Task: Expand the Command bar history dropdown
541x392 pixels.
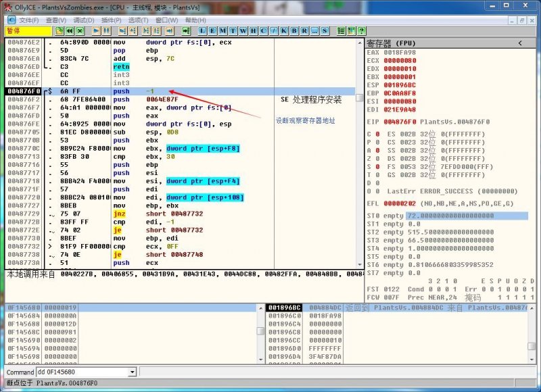Action: tap(133, 372)
